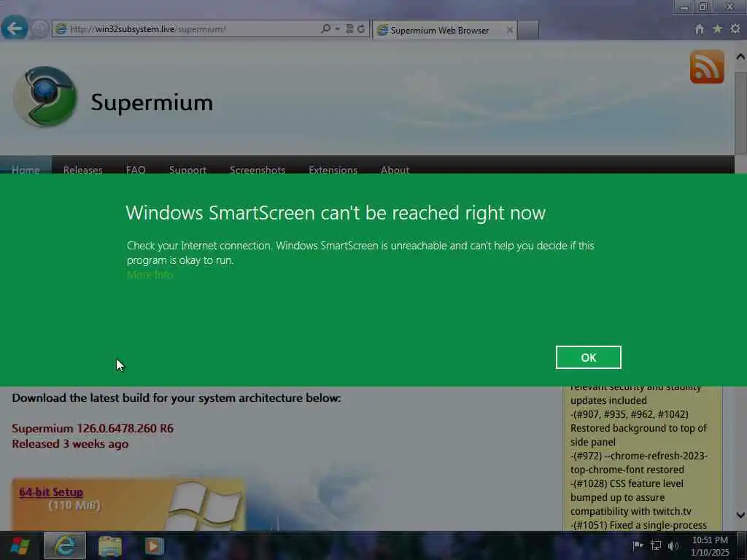Click the browser Forward arrow button
Screen dimensions: 747x560
pyautogui.click(x=40, y=29)
